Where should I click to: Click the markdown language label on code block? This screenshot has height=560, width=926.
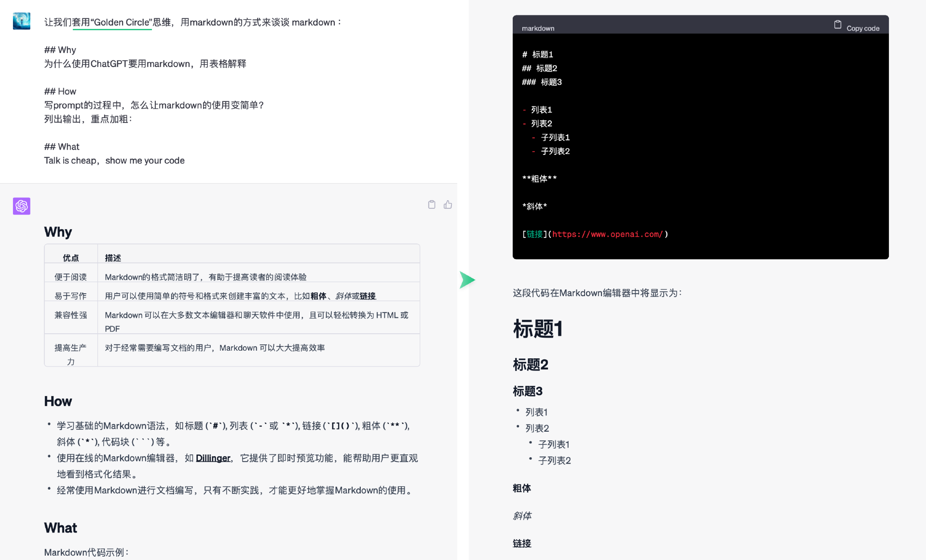538,28
